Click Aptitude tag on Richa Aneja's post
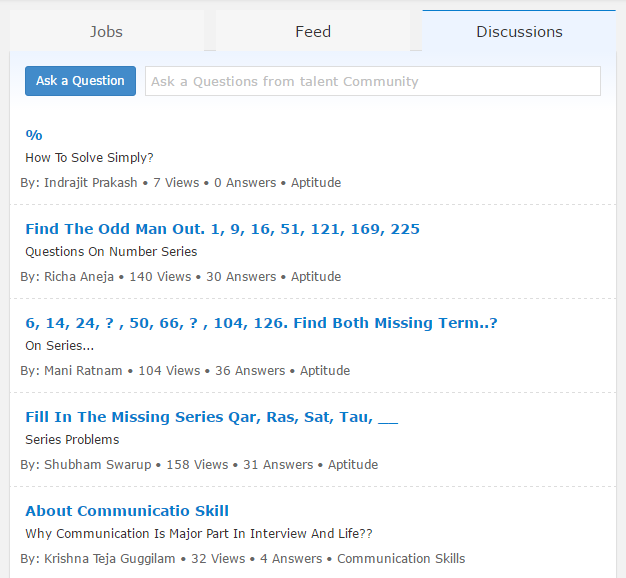The width and height of the screenshot is (626, 578). point(316,277)
